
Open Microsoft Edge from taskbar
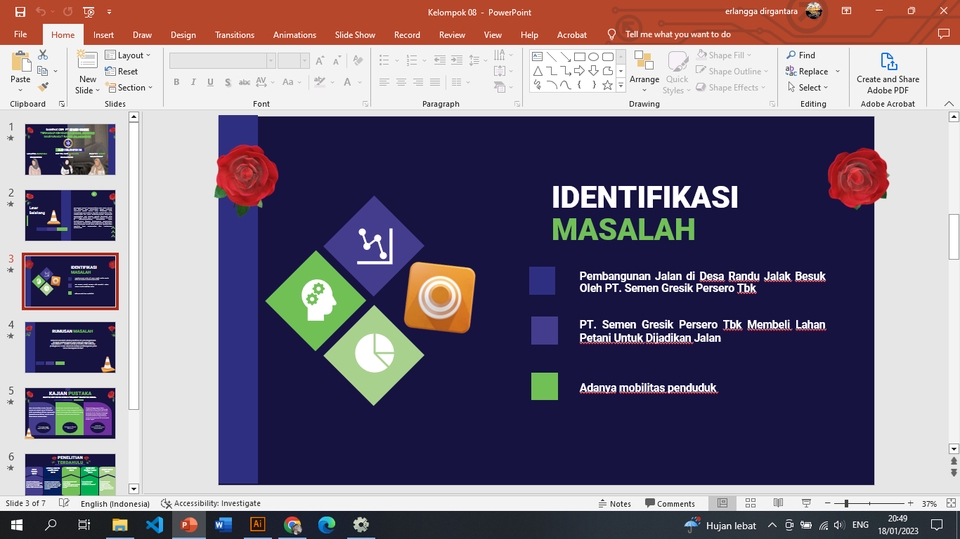tap(326, 524)
